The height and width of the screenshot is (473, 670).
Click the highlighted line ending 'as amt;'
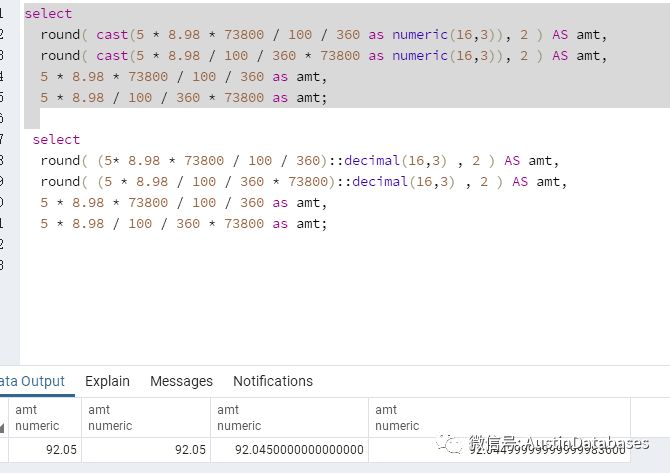184,98
